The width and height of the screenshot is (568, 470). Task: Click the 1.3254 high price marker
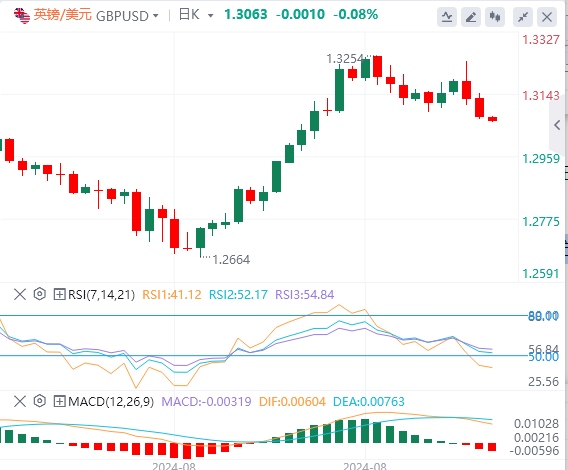345,59
